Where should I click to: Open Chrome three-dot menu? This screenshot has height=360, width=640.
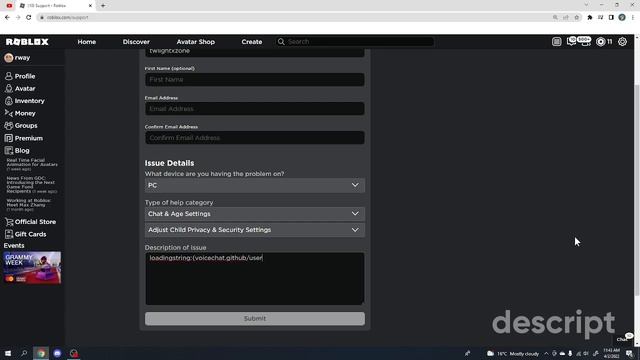633,18
